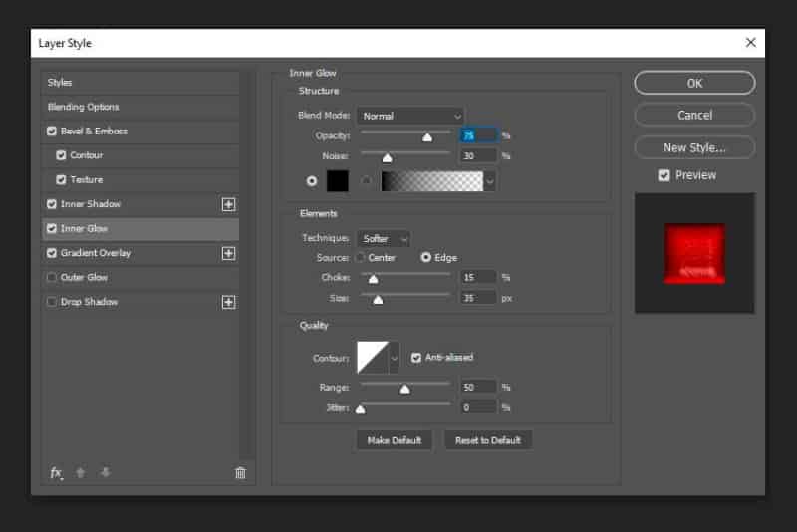Select the solid color radio button
797x532 pixels.
click(312, 181)
